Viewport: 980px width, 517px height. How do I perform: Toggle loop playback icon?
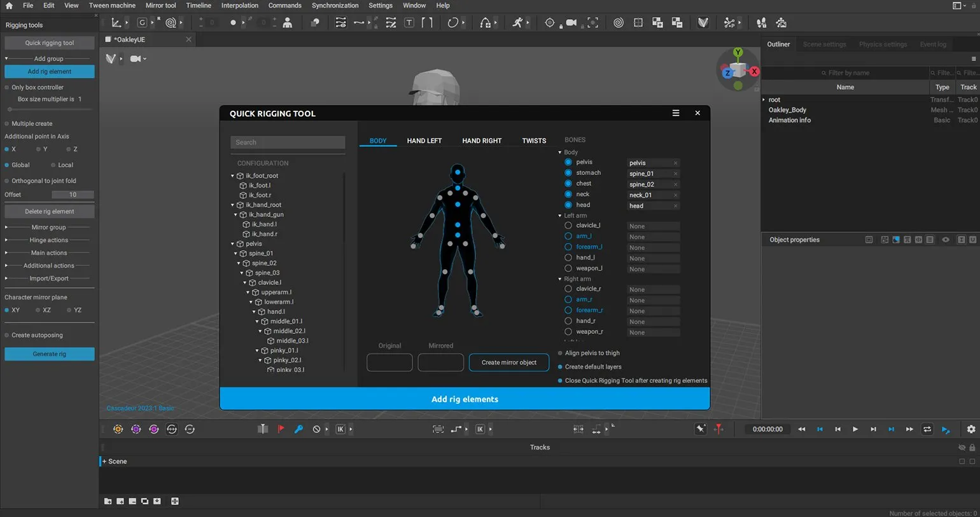(x=927, y=429)
